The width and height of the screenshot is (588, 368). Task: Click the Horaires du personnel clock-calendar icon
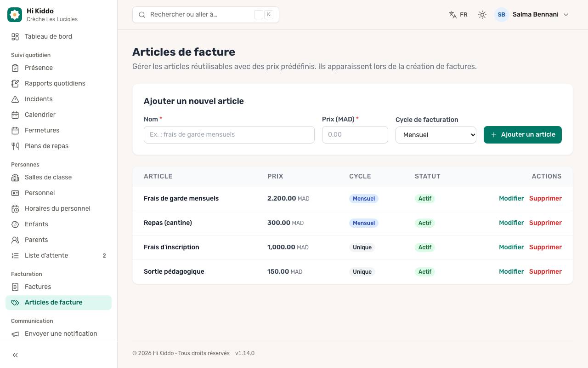pos(15,209)
